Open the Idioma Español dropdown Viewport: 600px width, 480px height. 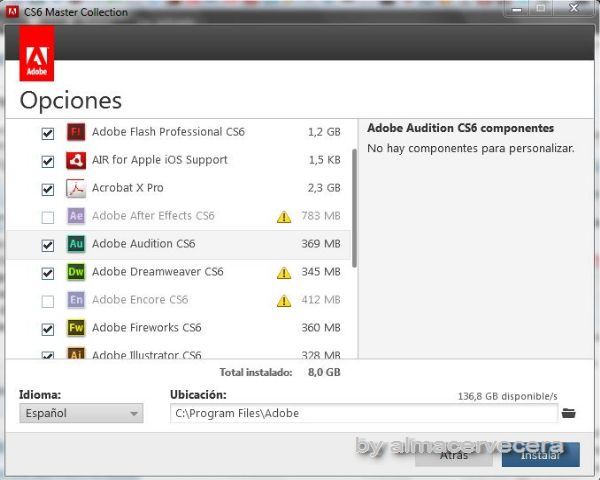coord(81,413)
